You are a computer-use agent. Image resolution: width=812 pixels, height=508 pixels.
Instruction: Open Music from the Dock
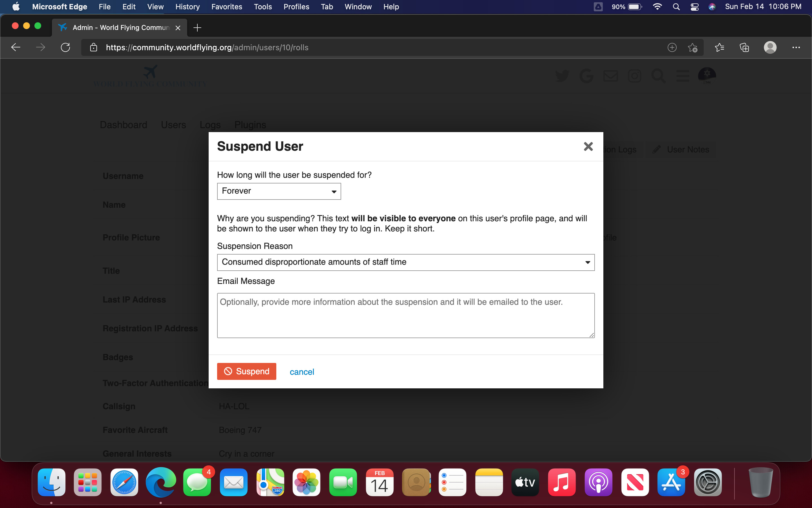click(x=562, y=483)
